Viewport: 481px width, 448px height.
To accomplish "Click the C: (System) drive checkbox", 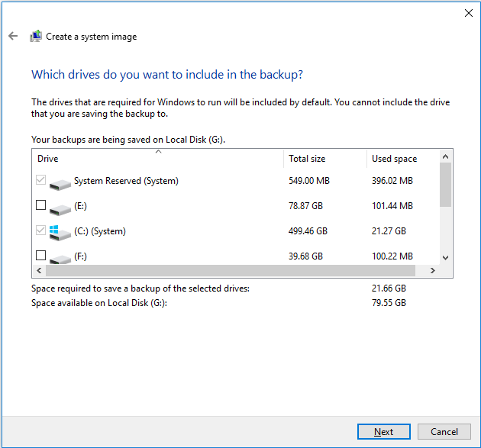I will (40, 230).
